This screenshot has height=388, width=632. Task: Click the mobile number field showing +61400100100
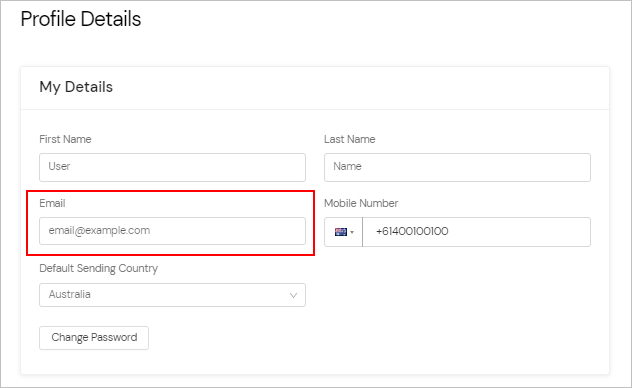click(x=476, y=232)
